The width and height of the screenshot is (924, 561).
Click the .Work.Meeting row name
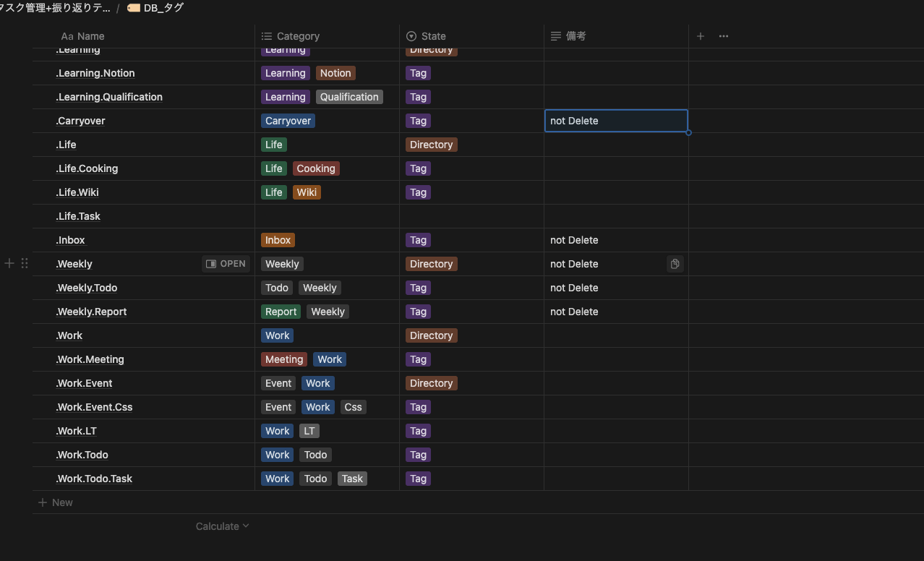coord(90,359)
